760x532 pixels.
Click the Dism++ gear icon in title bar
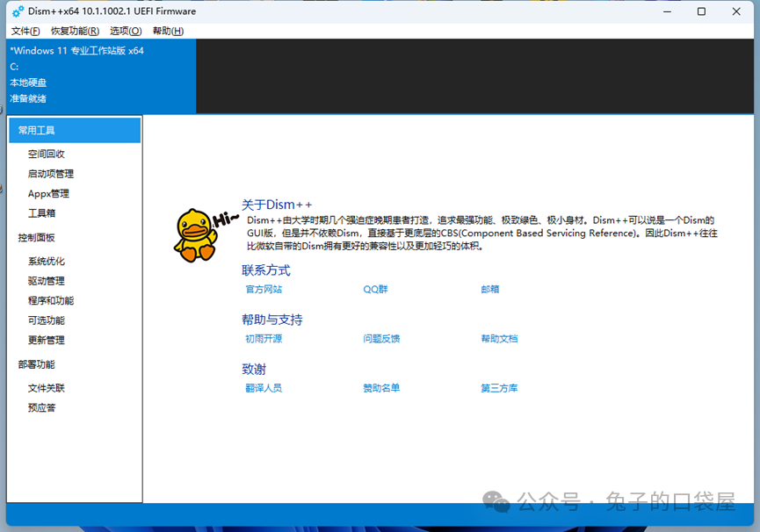pos(18,11)
